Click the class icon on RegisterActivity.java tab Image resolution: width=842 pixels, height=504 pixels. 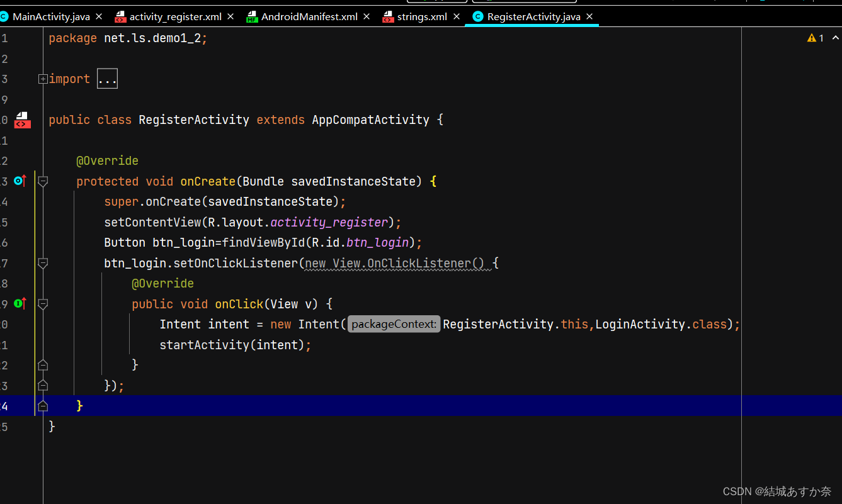point(478,16)
